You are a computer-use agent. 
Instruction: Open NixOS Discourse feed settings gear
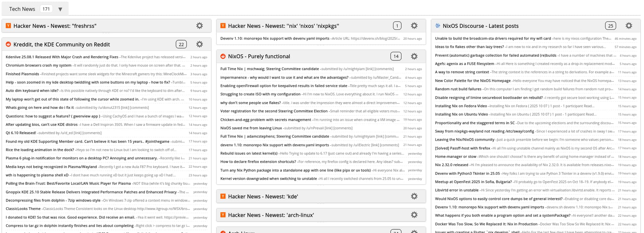(629, 26)
